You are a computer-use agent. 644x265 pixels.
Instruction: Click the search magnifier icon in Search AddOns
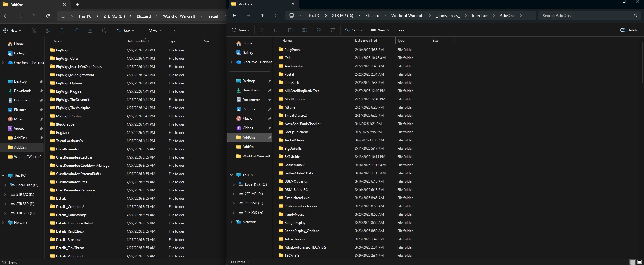point(635,16)
